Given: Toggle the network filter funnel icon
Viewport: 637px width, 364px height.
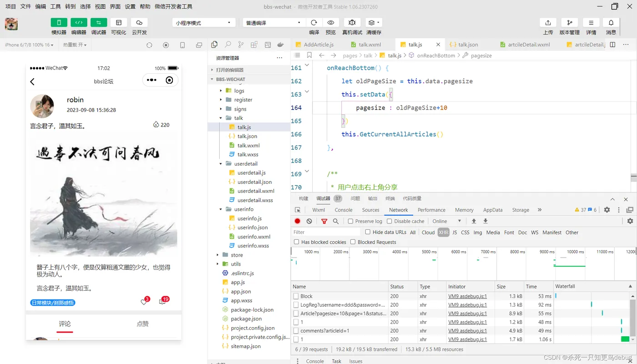Looking at the screenshot, I should tap(324, 221).
